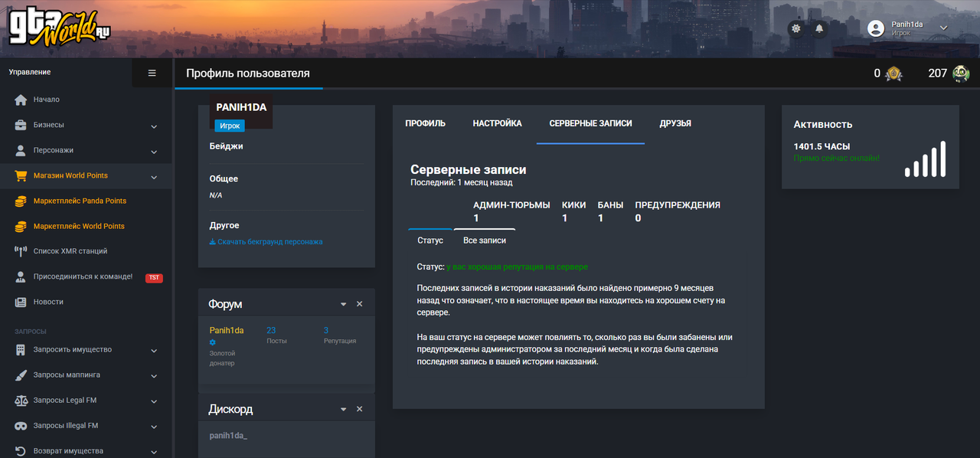Viewport: 980px width, 458px height.
Task: Click the user avatar icon in header
Action: (876, 28)
